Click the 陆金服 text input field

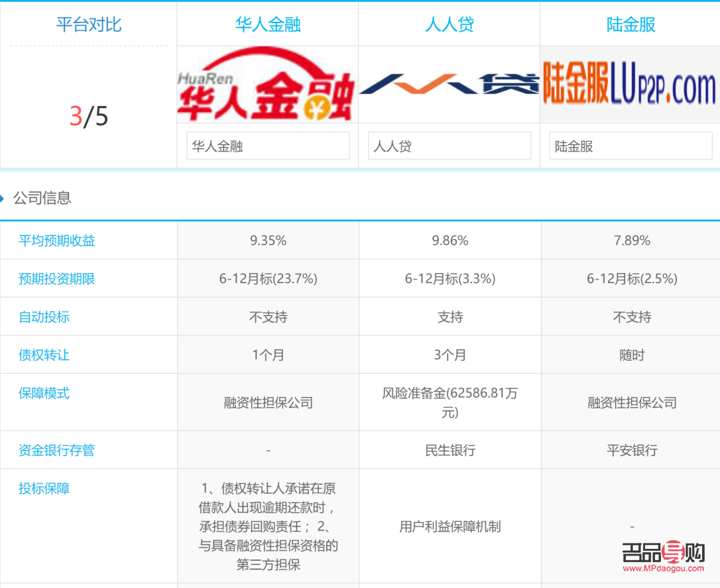(630, 145)
